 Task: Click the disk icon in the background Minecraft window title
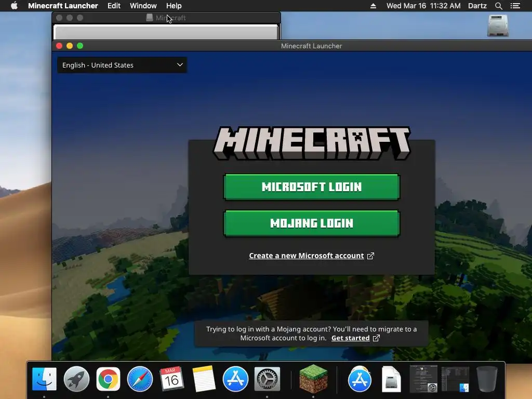click(x=149, y=18)
